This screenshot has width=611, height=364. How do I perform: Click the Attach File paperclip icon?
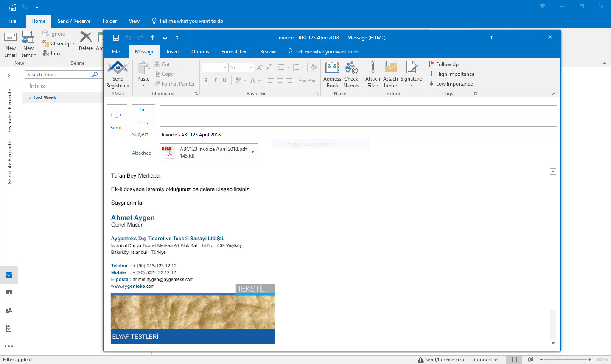373,68
